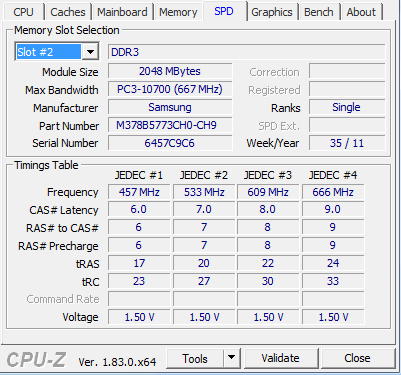
Task: Click the empty Registered field
Action: 347,89
